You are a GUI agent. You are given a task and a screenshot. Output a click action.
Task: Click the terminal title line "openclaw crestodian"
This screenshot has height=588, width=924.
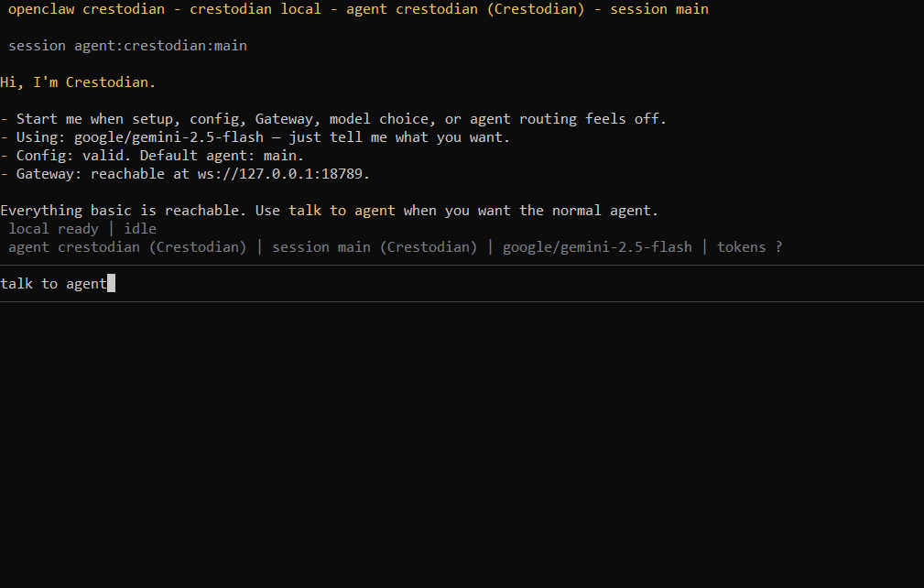pos(86,9)
